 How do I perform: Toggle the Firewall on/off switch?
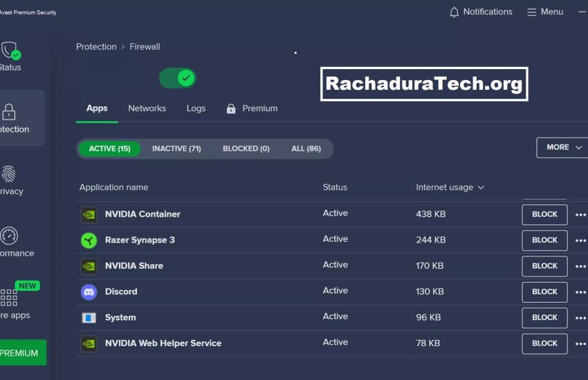178,78
